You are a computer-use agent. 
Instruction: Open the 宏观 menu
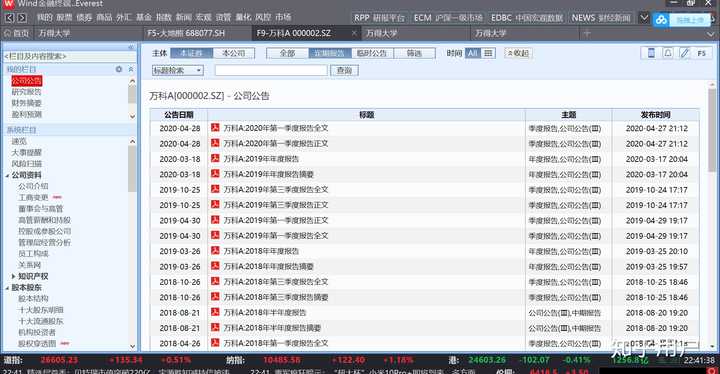tap(203, 17)
